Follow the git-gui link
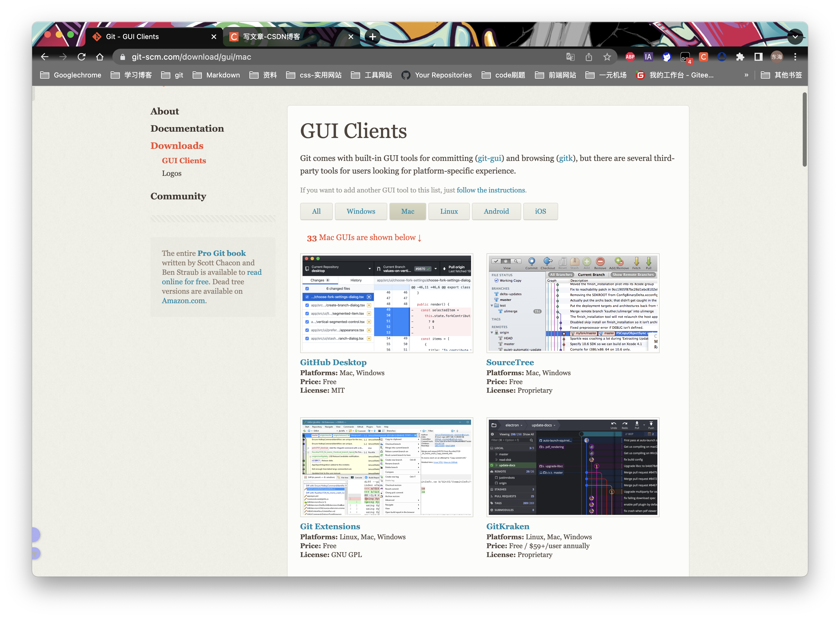 click(x=489, y=158)
